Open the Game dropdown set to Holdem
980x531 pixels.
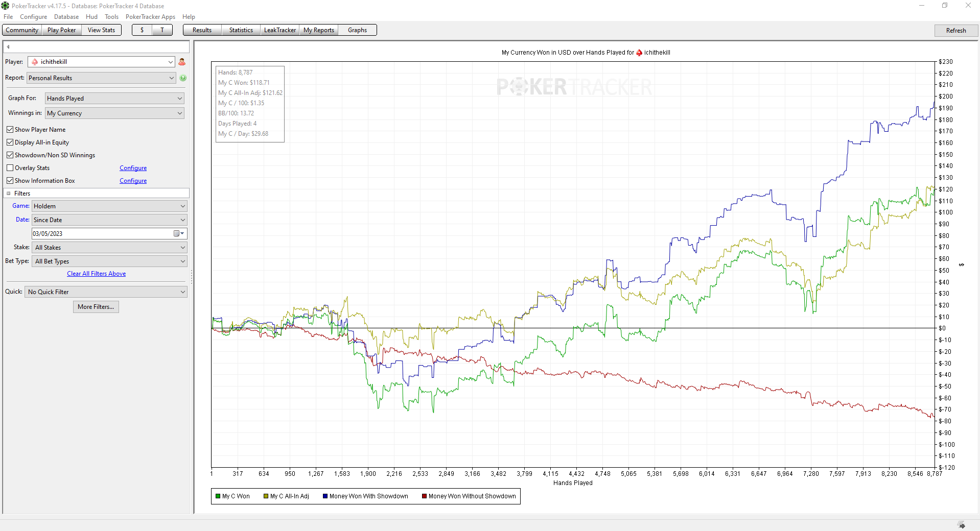pos(109,206)
